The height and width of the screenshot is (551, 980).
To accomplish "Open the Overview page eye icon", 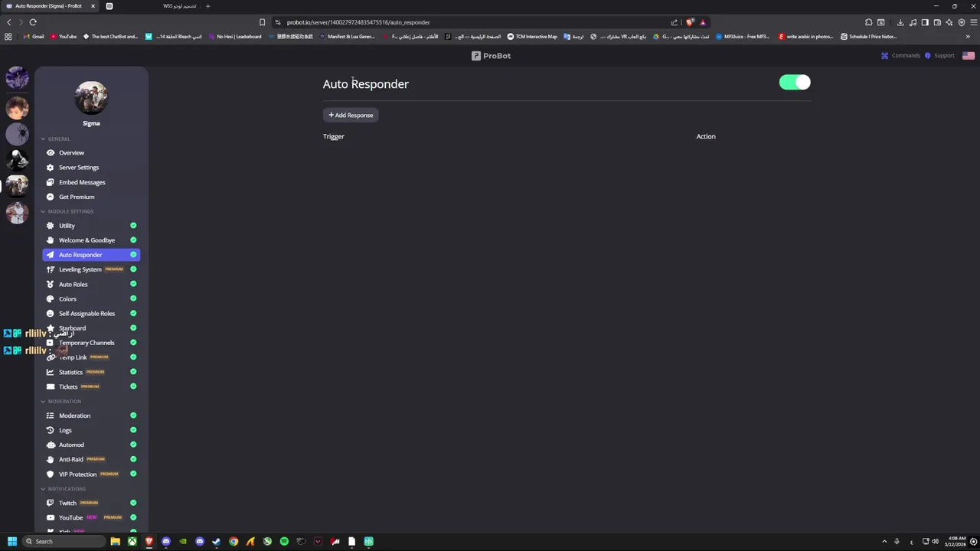I will pos(51,153).
